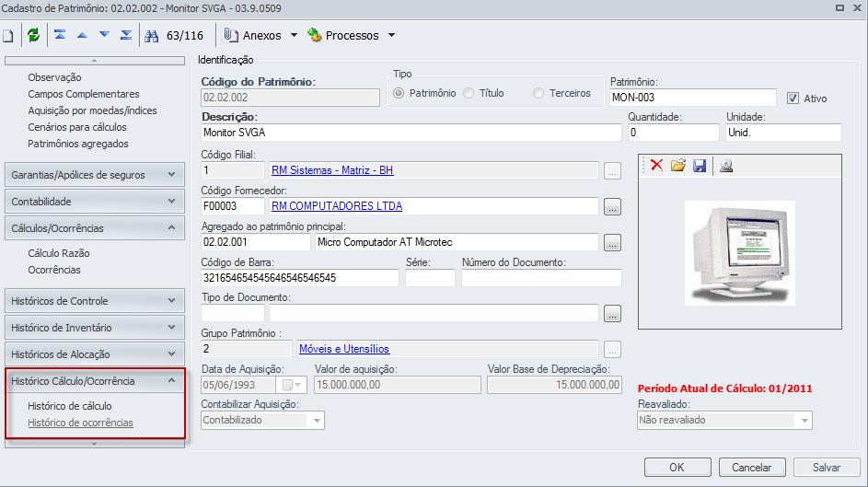Screen dimensions: 868x487
Task: Click the monitor image thumbnail
Action: [x=739, y=253]
